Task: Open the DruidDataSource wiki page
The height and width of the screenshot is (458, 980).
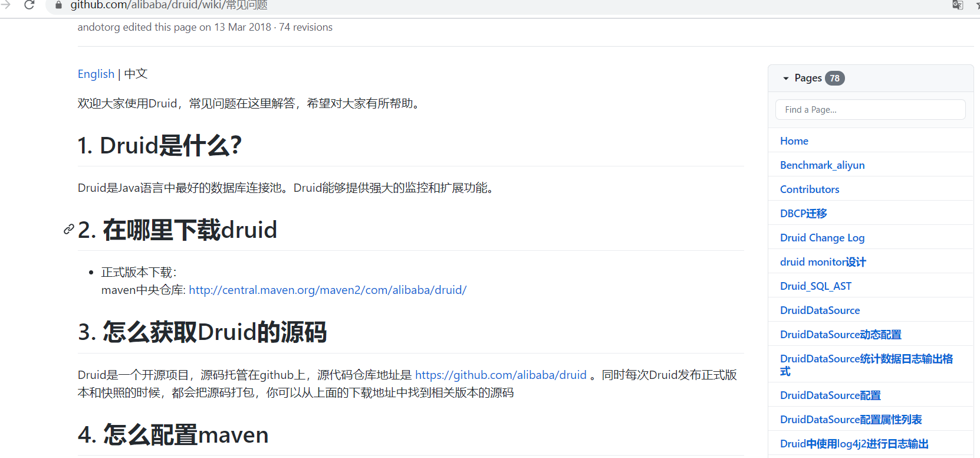Action: coord(820,310)
